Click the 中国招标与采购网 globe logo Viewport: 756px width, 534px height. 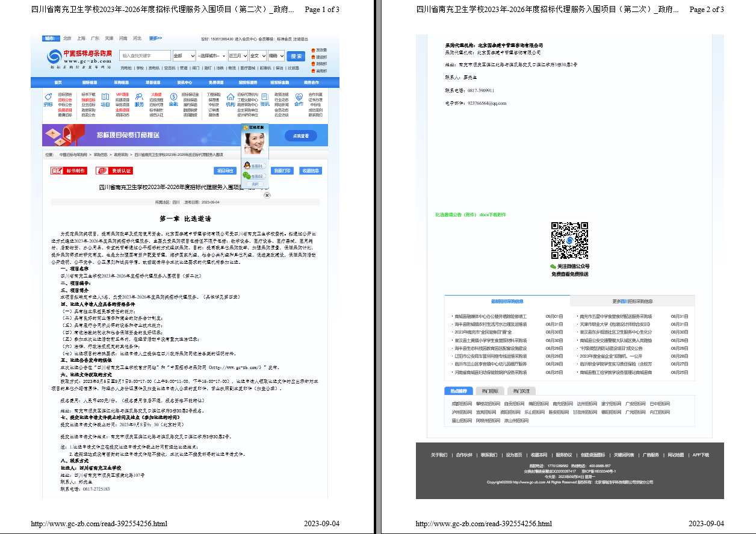click(x=54, y=56)
